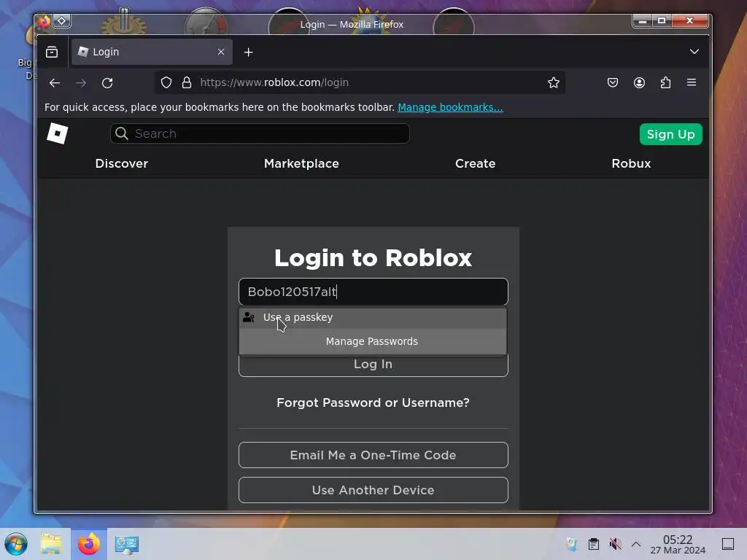Click Firefox icon in taskbar

tap(88, 544)
